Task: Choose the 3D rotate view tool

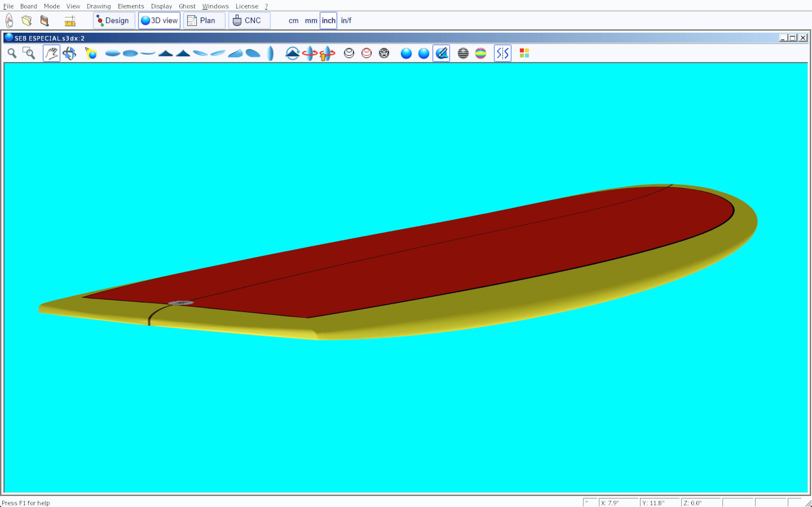Action: (x=69, y=53)
